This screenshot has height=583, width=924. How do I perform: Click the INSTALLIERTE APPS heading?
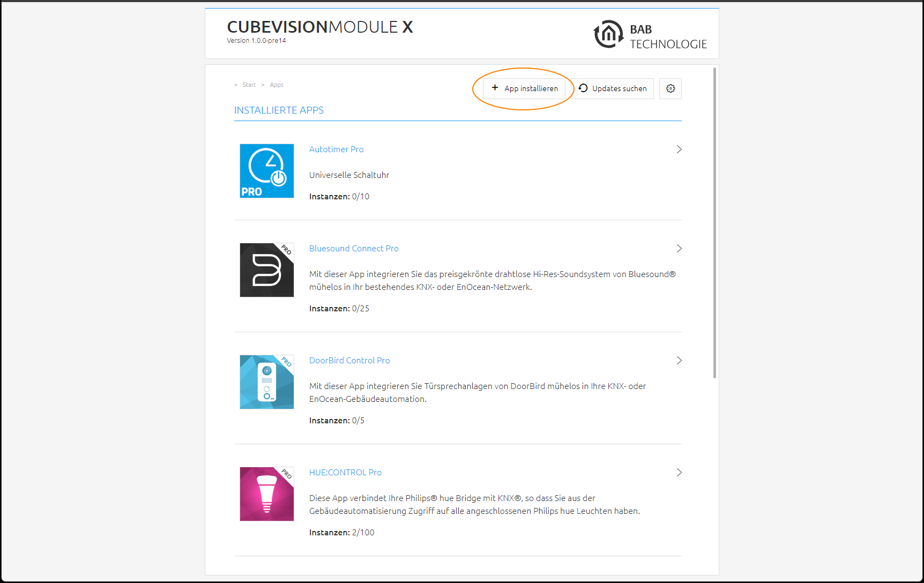279,110
